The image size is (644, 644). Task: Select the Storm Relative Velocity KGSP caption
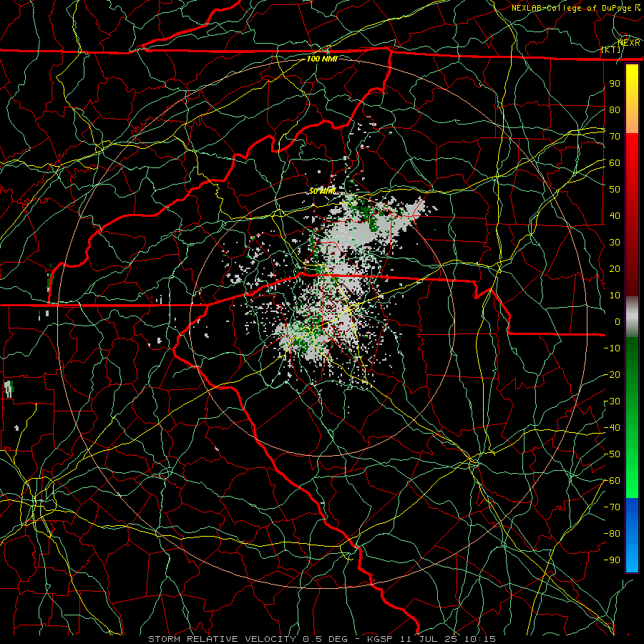pos(322,639)
